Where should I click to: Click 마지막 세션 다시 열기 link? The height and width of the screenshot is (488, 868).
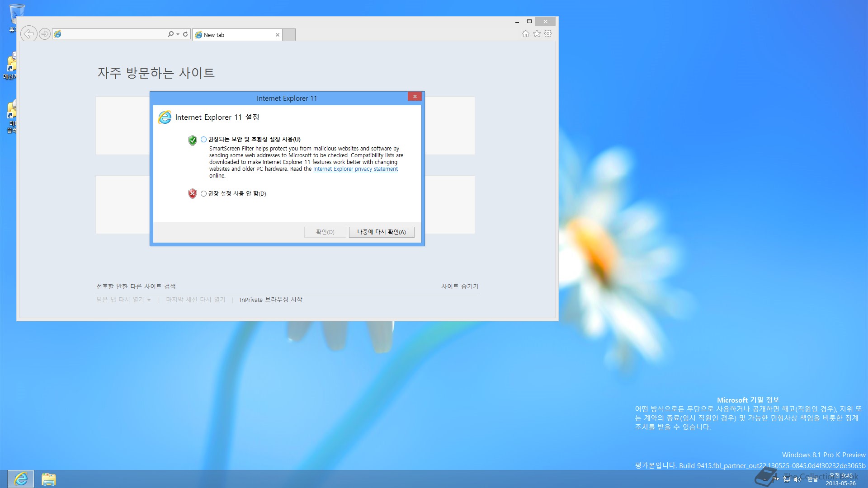[195, 300]
